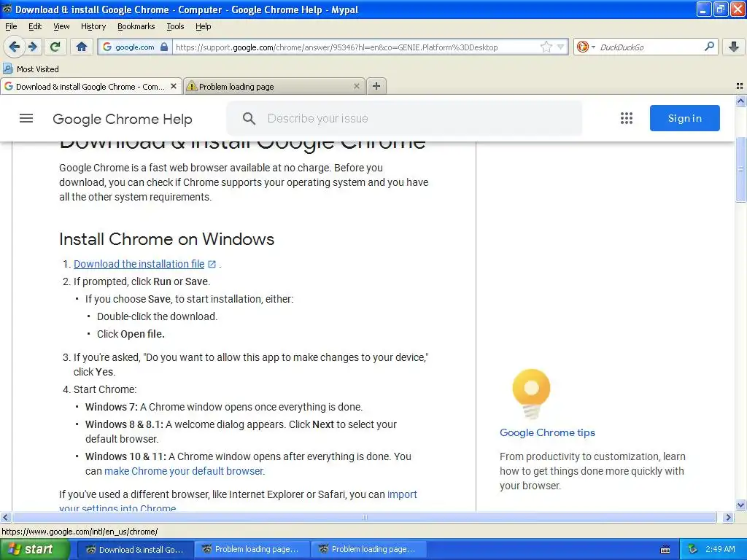Open the import your settings link
This screenshot has width=747, height=560.
coord(402,494)
